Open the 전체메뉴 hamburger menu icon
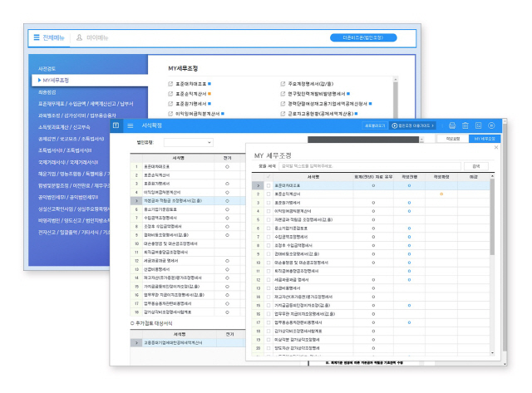The height and width of the screenshot is (393, 532). click(x=36, y=37)
